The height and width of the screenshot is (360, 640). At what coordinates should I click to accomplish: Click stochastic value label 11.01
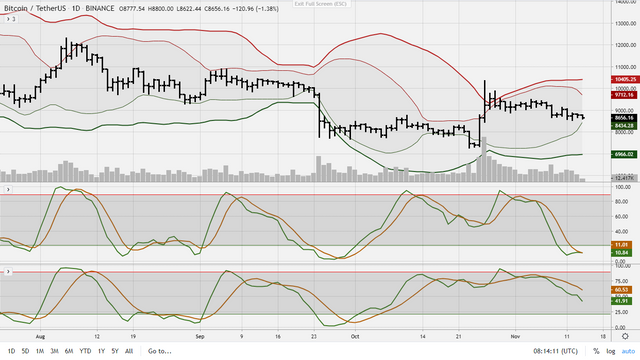[x=621, y=244]
